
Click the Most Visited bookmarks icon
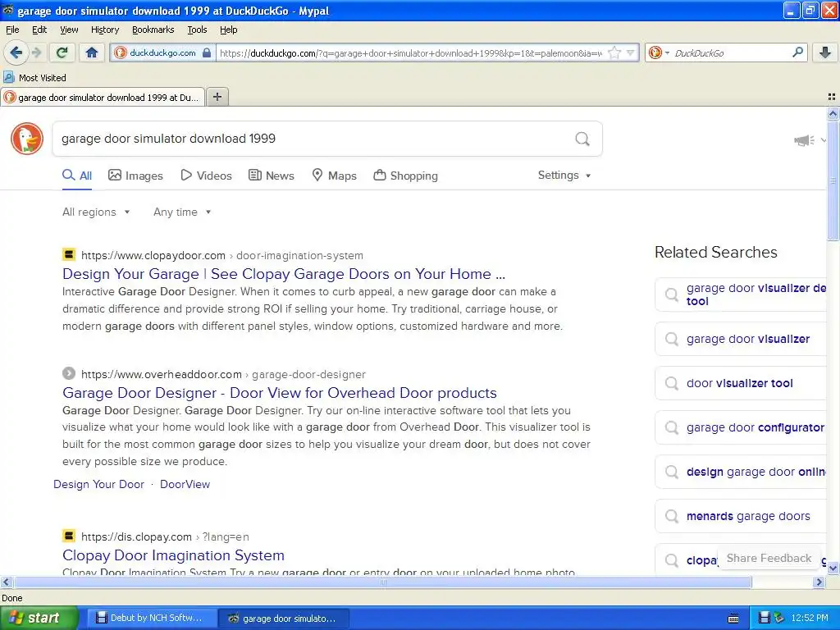click(8, 77)
